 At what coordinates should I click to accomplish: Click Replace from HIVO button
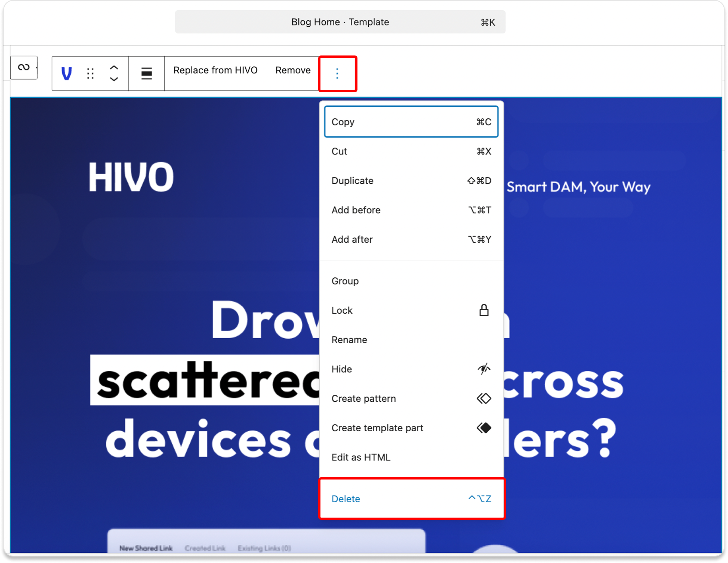pos(215,70)
